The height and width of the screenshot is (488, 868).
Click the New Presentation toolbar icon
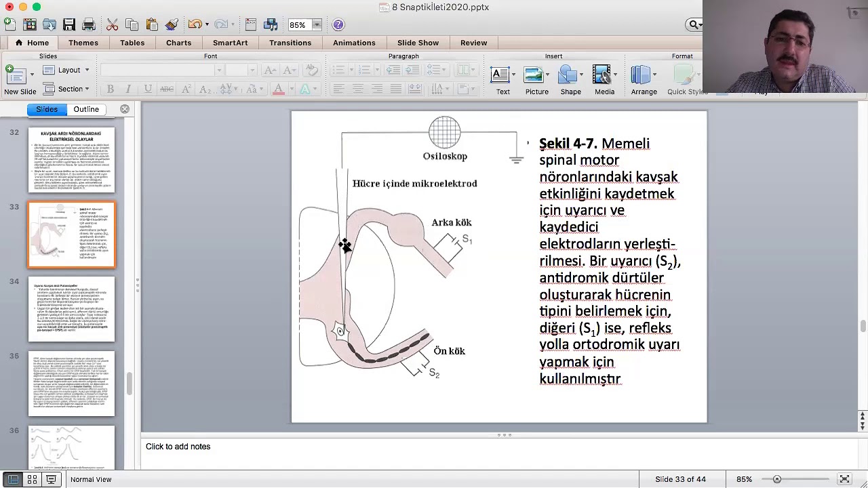(9, 24)
